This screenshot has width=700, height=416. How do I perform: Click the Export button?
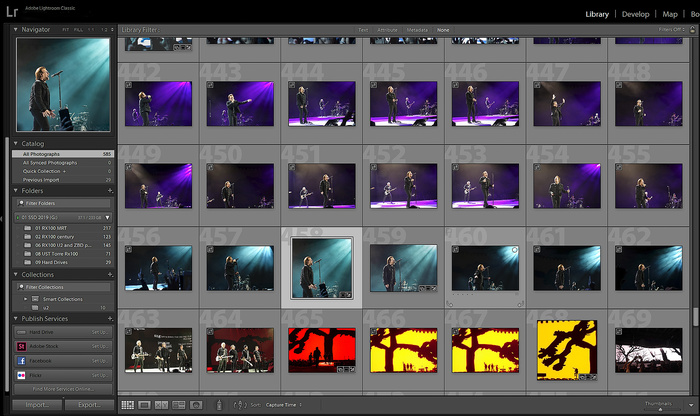[x=88, y=405]
